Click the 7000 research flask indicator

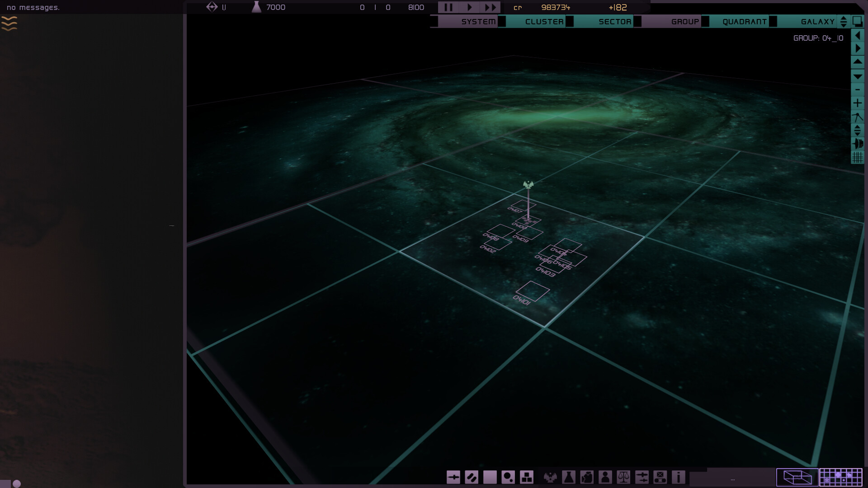pyautogui.click(x=269, y=7)
